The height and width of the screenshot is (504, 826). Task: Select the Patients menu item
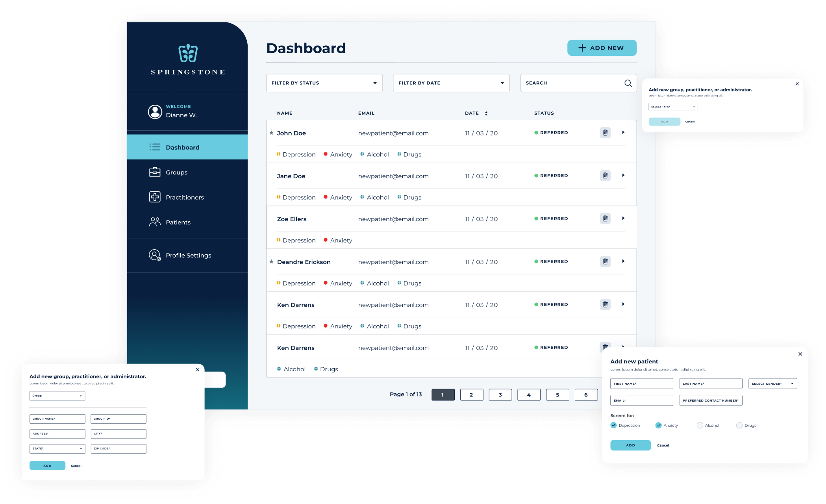coord(178,222)
